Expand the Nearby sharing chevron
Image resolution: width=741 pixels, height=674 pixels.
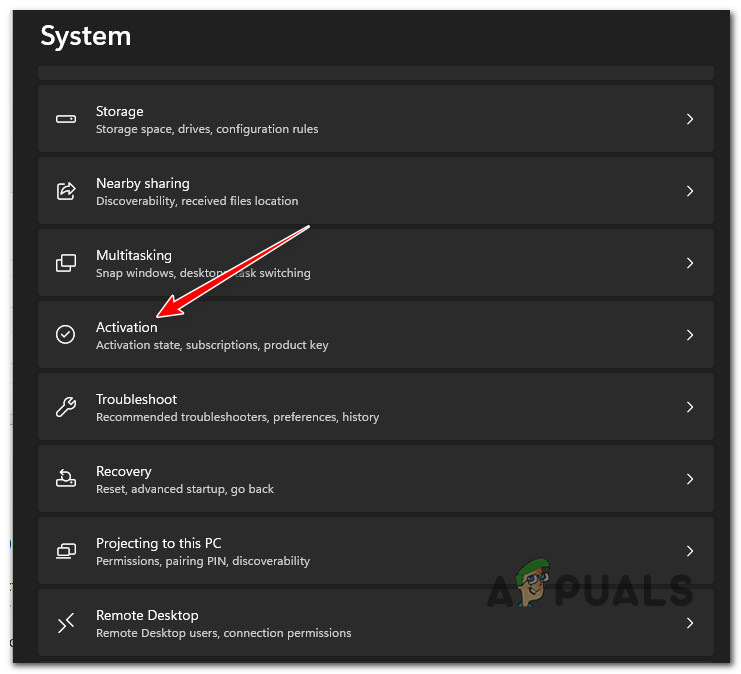pyautogui.click(x=690, y=191)
